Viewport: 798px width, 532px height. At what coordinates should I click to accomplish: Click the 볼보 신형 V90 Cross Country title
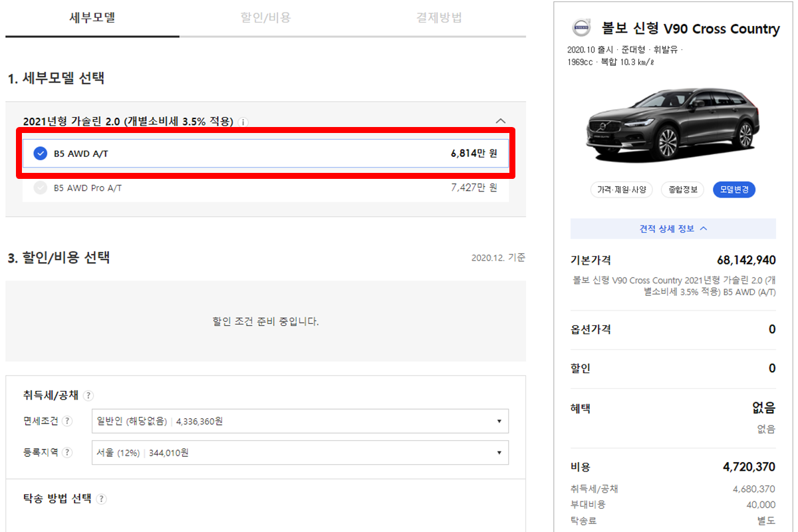(x=690, y=29)
